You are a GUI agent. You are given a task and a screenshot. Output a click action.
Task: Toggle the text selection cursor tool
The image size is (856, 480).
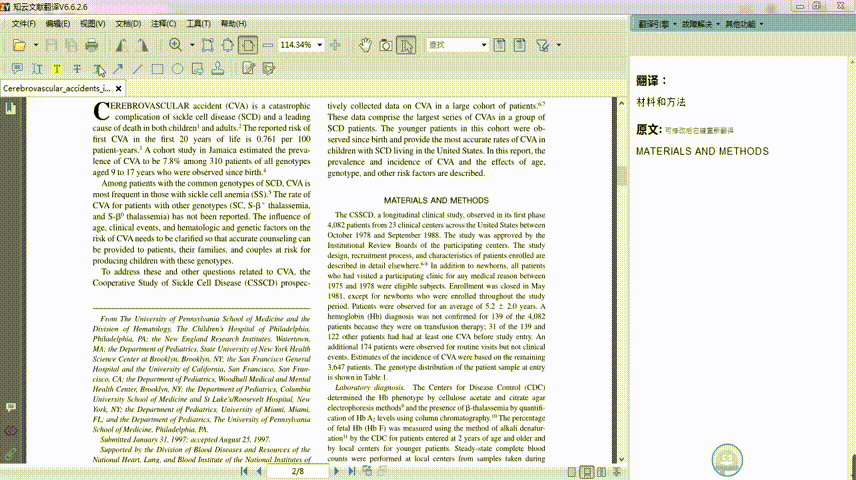point(406,45)
